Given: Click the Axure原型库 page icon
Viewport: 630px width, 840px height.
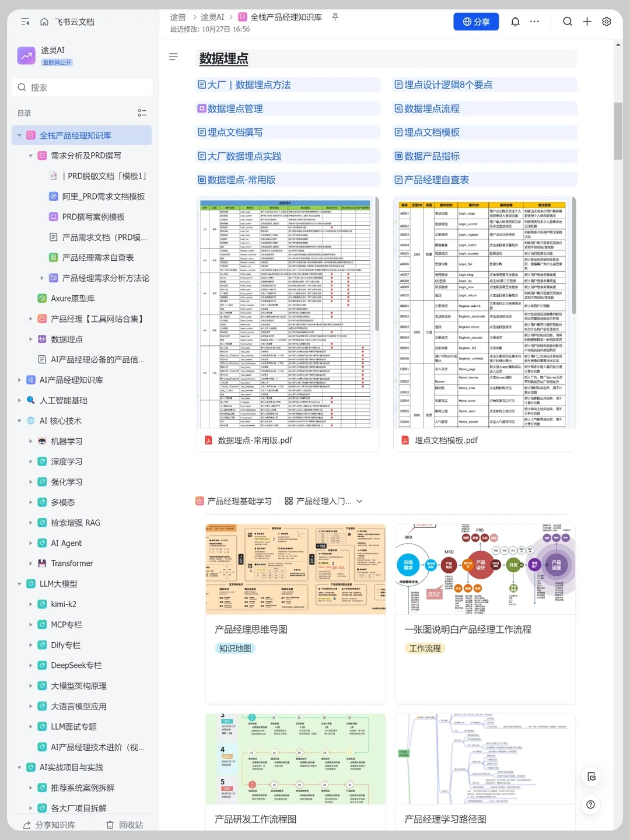Looking at the screenshot, I should click(42, 298).
